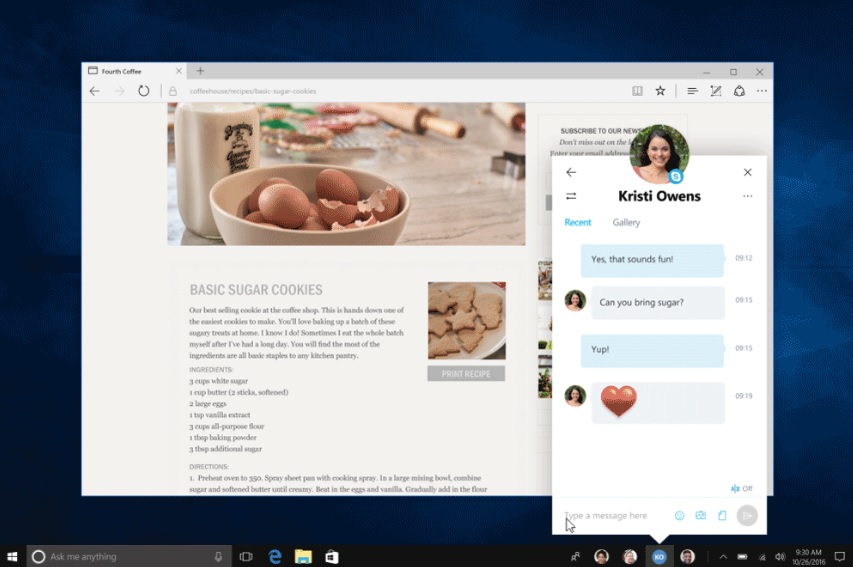
Task: Open the volume control in tray
Action: (x=780, y=557)
